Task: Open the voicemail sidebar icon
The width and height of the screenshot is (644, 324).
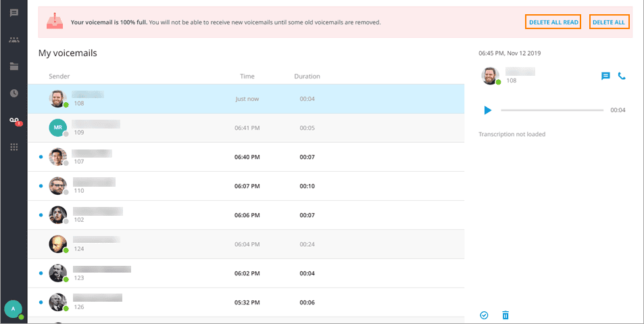Action: [x=14, y=120]
